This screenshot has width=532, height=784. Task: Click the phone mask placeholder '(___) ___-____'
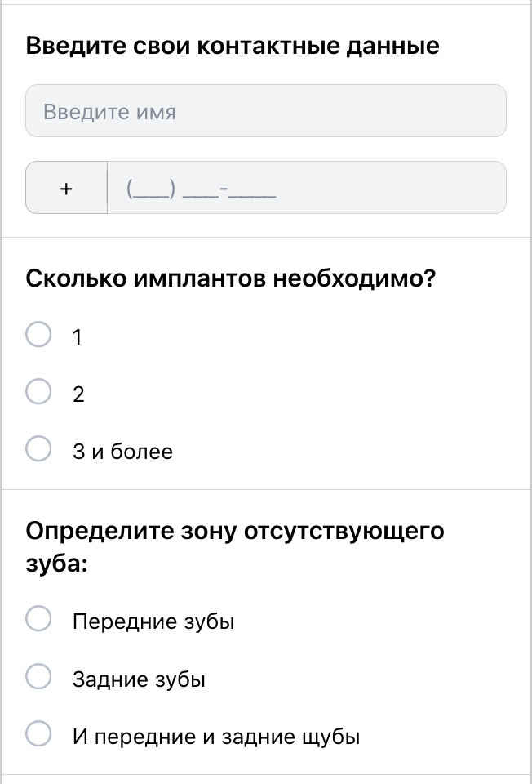pyautogui.click(x=202, y=190)
